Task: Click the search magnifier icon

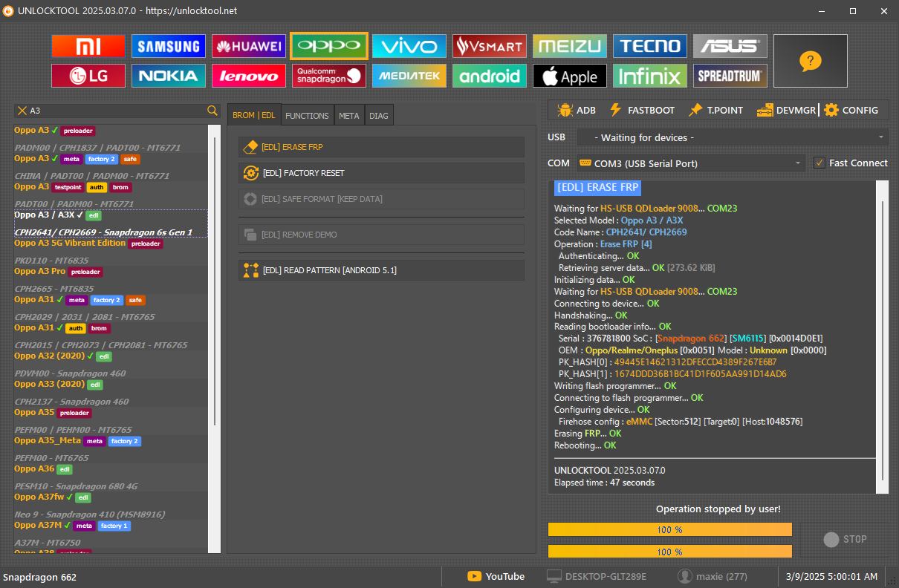Action: [x=212, y=111]
